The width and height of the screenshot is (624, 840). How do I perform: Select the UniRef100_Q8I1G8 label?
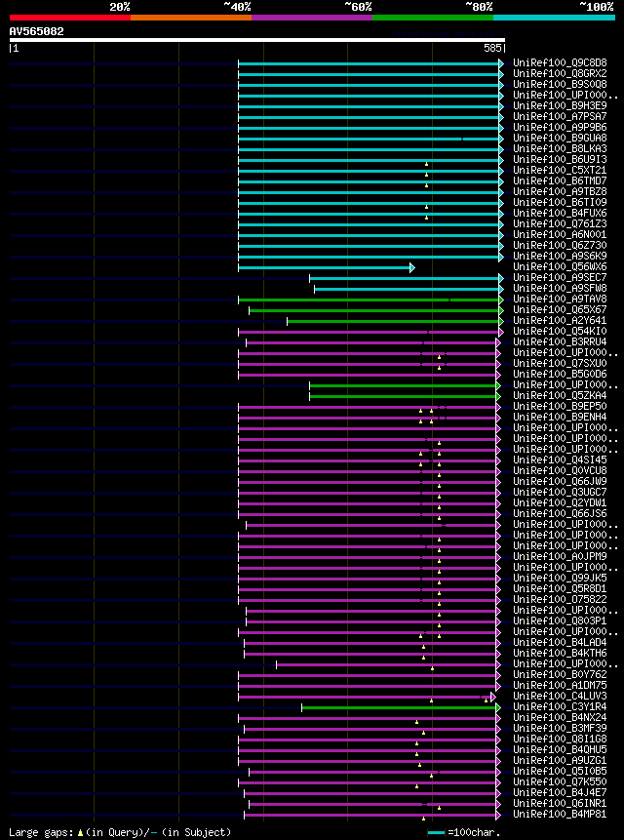(560, 738)
